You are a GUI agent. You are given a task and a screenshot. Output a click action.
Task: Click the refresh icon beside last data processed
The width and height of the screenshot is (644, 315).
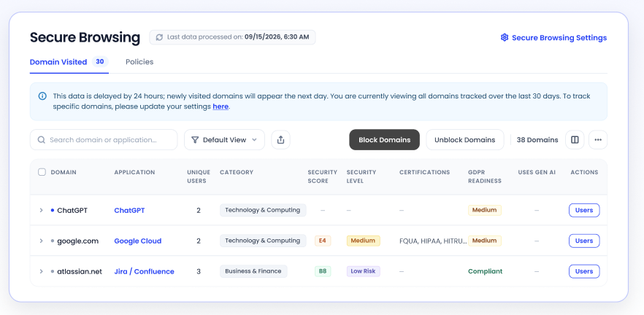click(x=159, y=37)
